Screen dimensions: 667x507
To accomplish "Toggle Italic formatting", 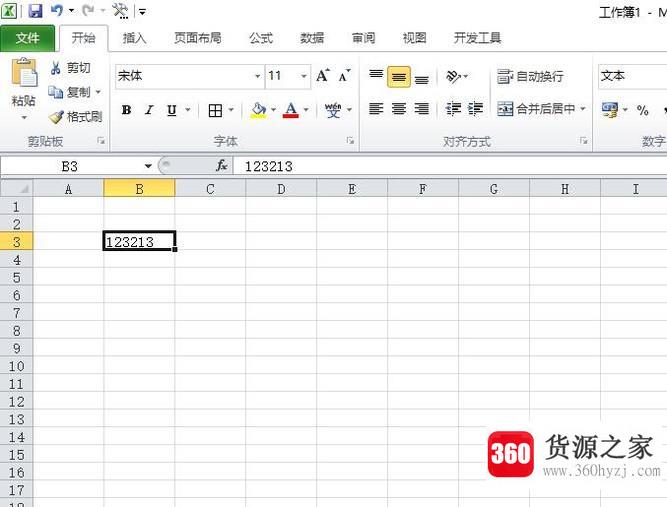I will 149,110.
